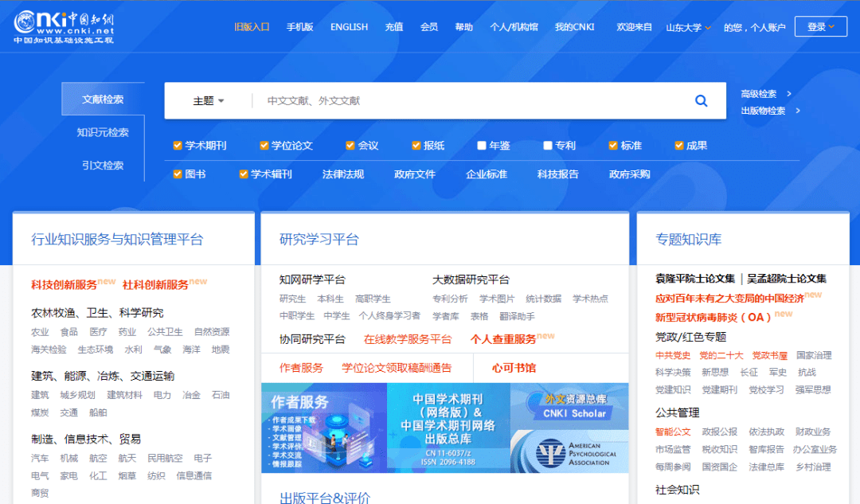Open 中共党史 topic link

pos(673,355)
